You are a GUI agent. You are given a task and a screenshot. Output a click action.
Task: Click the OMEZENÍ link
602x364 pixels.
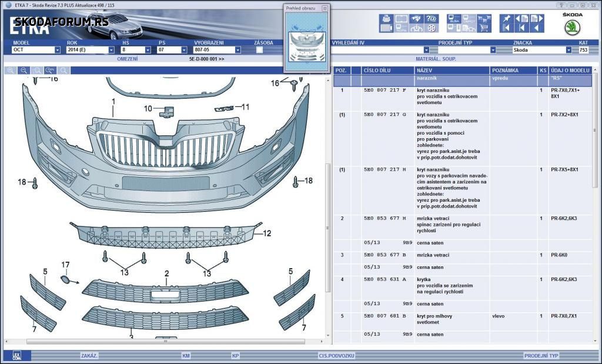[128, 59]
